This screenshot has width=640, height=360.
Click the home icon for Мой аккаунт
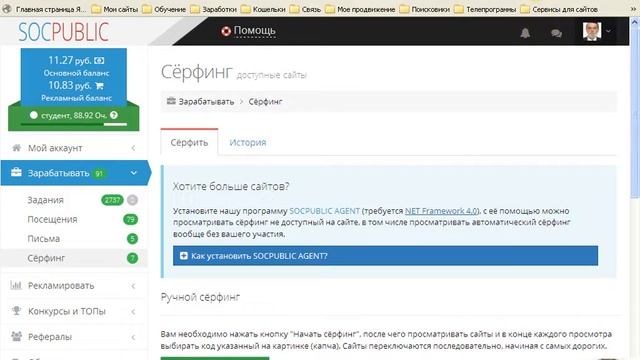click(x=16, y=148)
